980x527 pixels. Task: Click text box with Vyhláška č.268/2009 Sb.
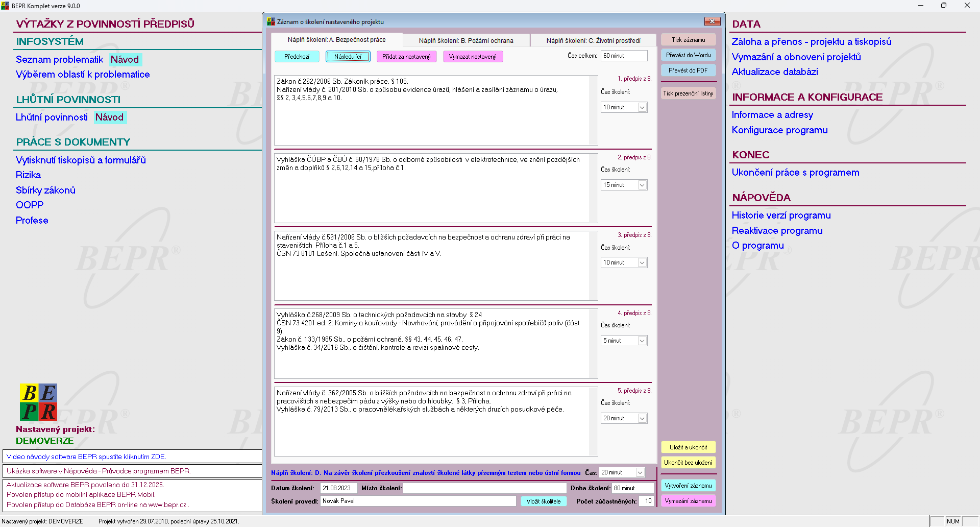436,344
